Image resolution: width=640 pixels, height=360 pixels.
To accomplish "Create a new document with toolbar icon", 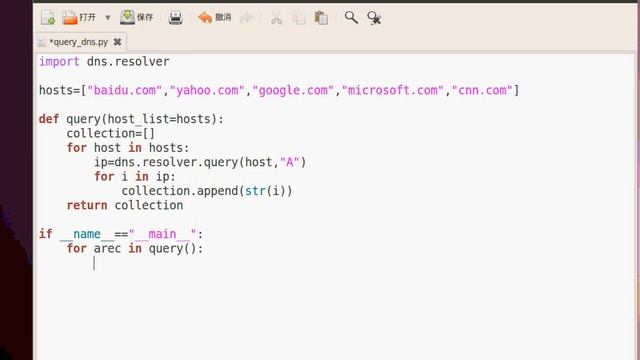I will pyautogui.click(x=48, y=18).
